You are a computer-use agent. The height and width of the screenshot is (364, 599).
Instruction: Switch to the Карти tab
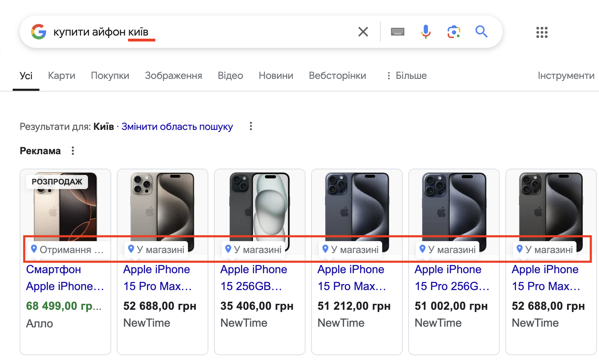(x=62, y=76)
